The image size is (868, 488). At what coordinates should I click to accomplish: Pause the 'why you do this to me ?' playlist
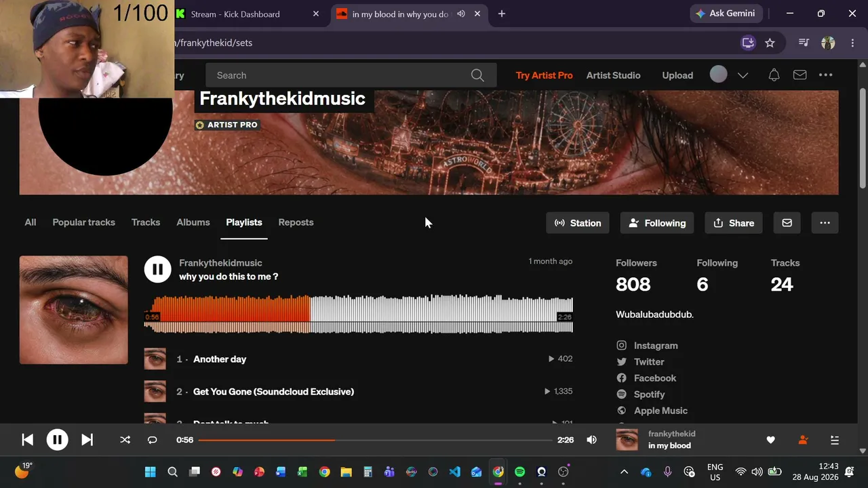click(157, 269)
